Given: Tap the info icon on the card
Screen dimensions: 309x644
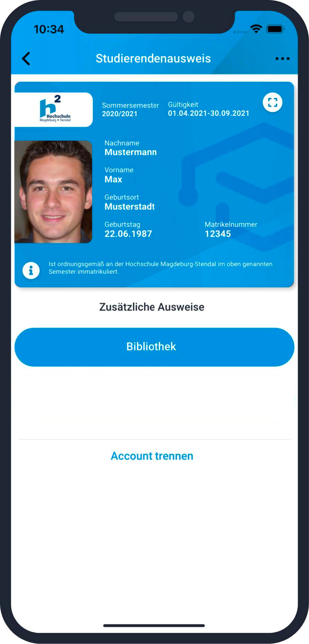Looking at the screenshot, I should click(x=31, y=270).
